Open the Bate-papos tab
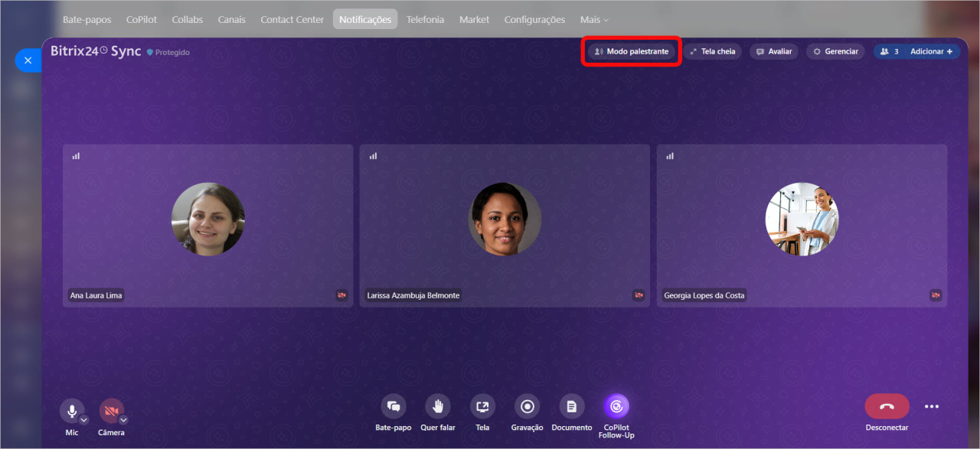Image resolution: width=980 pixels, height=449 pixels. [x=87, y=19]
